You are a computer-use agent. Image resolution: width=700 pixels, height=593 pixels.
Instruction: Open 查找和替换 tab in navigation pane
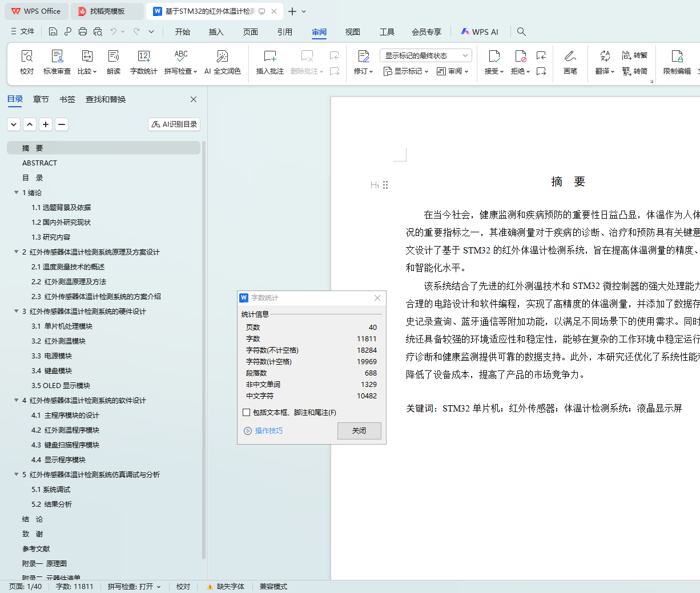[106, 99]
